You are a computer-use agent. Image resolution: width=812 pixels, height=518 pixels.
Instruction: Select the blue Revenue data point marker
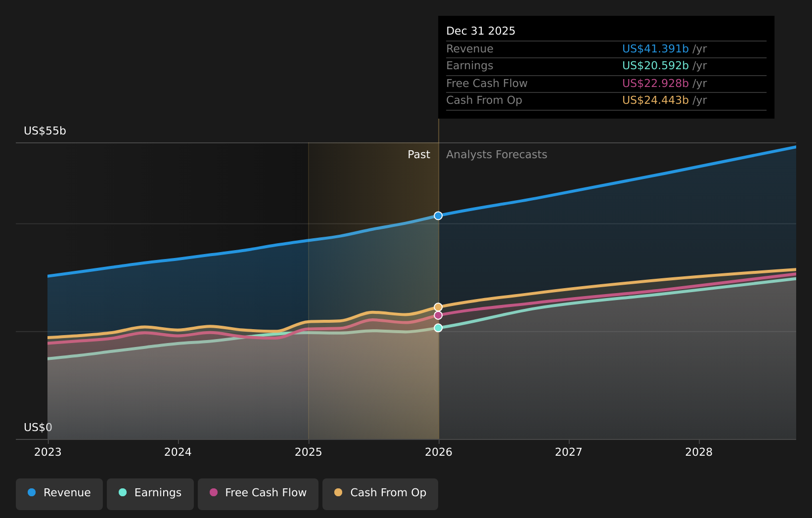438,215
